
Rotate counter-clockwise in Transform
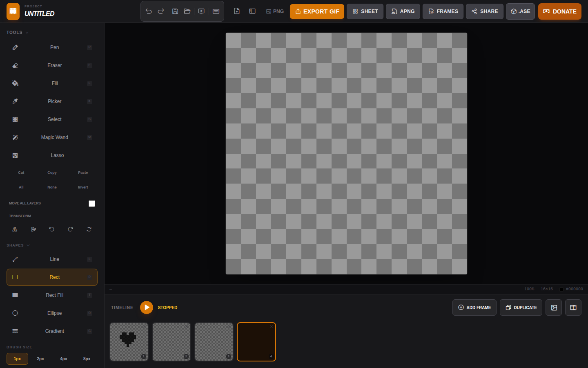click(x=52, y=229)
